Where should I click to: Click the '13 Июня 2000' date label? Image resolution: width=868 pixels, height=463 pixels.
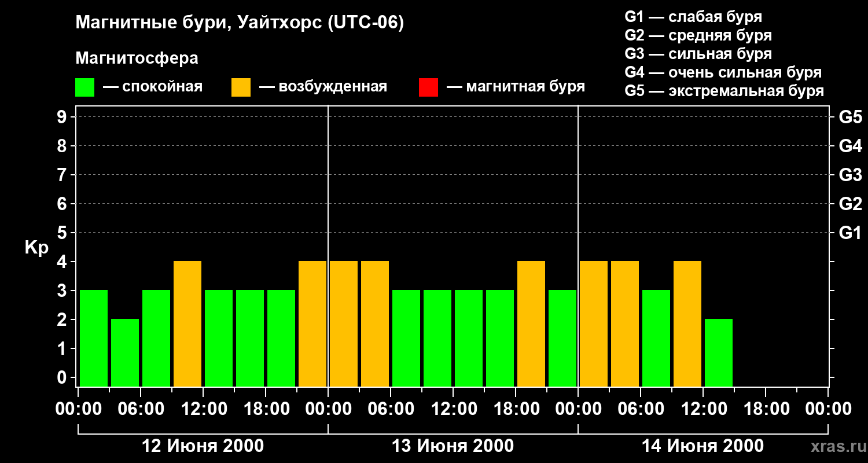tap(453, 446)
